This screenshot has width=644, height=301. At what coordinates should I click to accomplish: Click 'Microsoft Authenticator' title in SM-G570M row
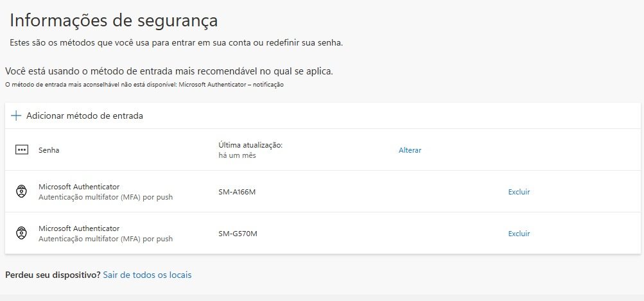(79, 228)
